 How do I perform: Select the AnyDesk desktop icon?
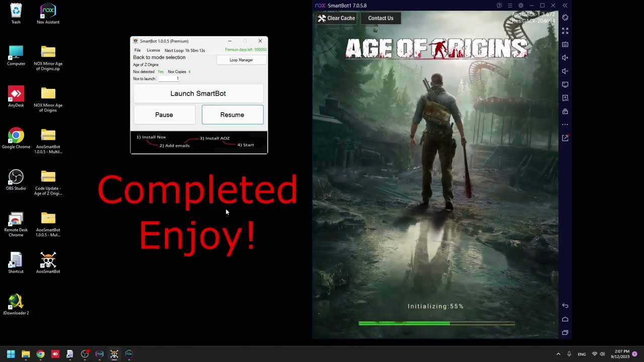click(16, 97)
